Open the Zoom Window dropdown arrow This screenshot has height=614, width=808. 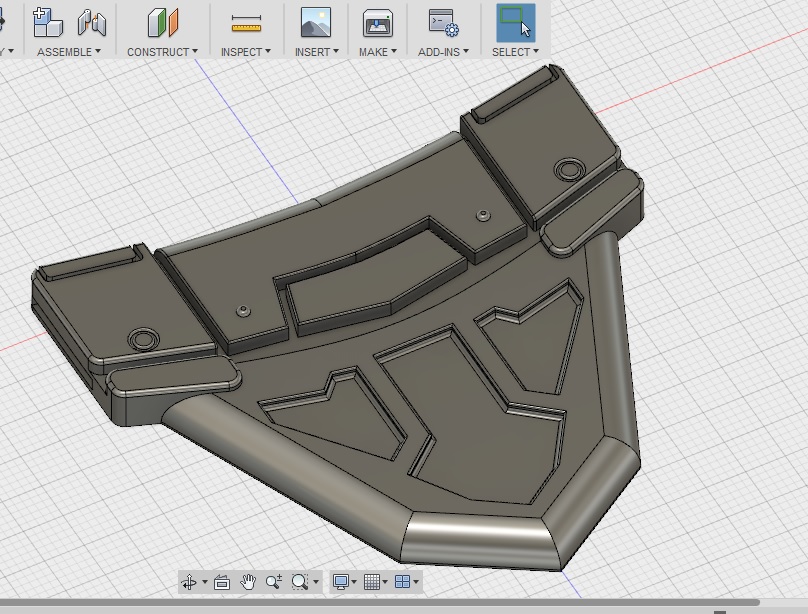click(315, 583)
